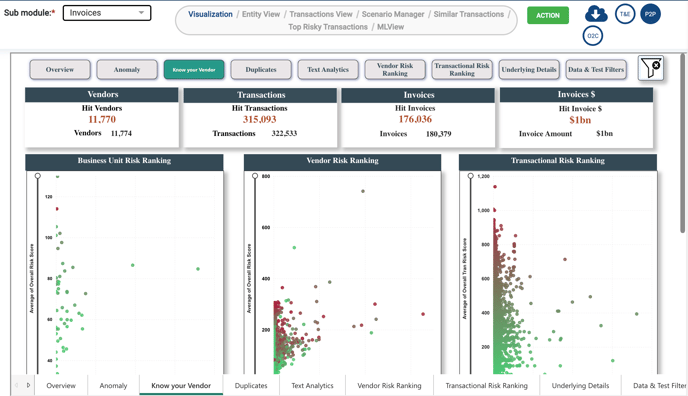Open Transactional Risk Ranking bottom tab
688x396 pixels.
point(487,385)
